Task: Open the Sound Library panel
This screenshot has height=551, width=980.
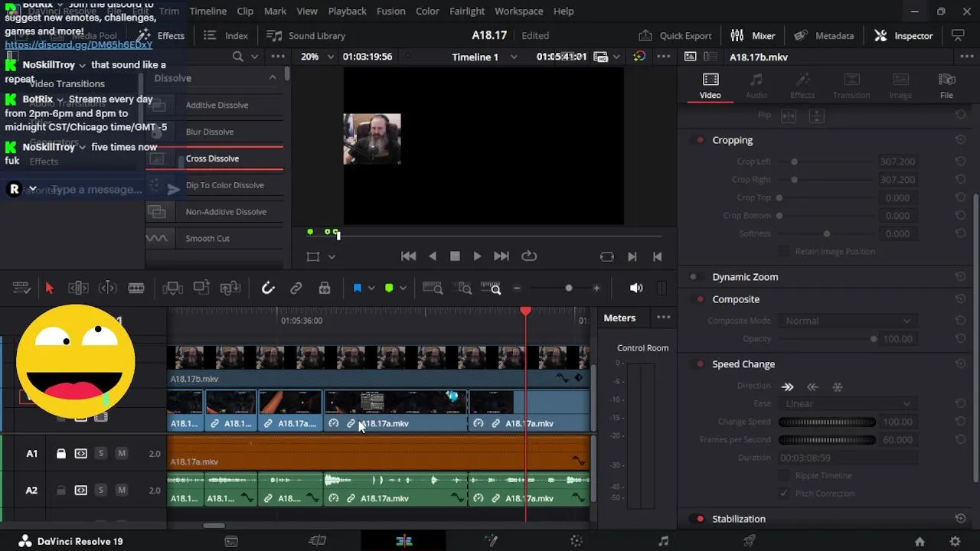Action: [306, 36]
